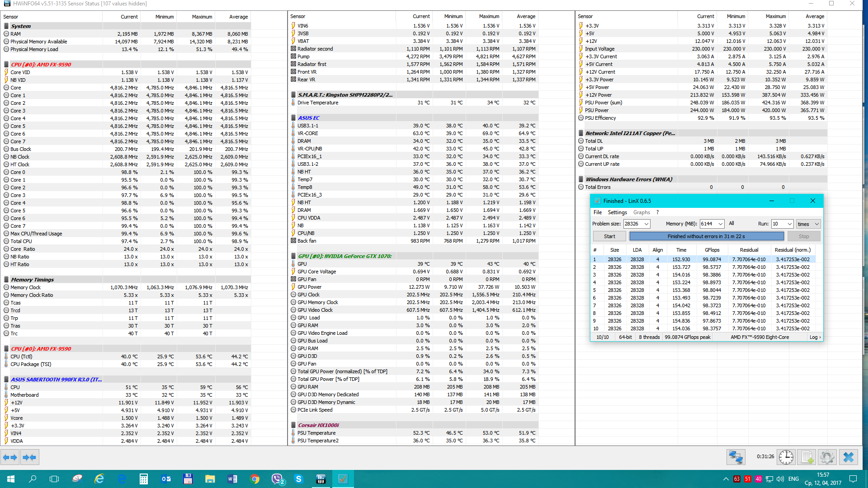
Task: Click the blue X close sensors icon
Action: [849, 457]
